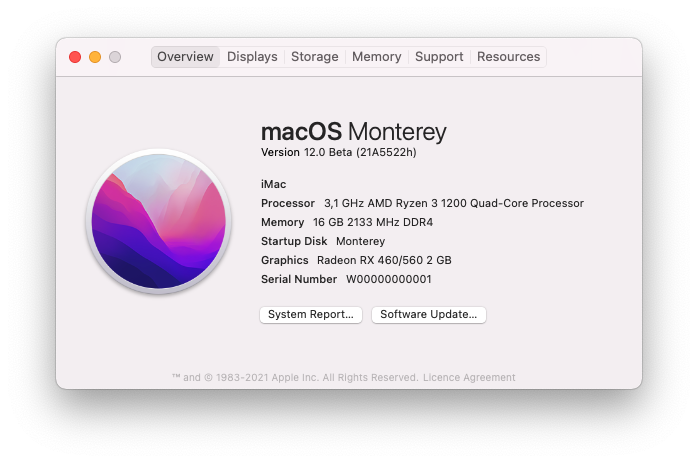Open the Licence Agreement link
698x463 pixels.
point(469,378)
